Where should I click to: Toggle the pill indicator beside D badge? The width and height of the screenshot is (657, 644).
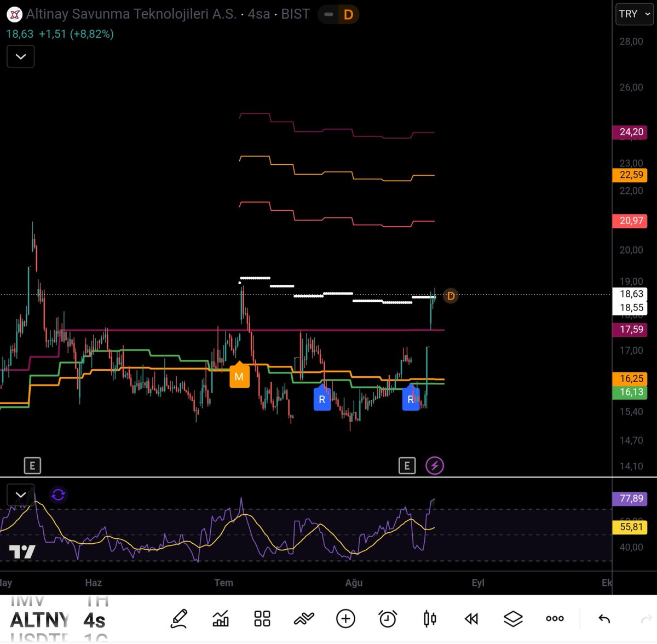(x=328, y=14)
